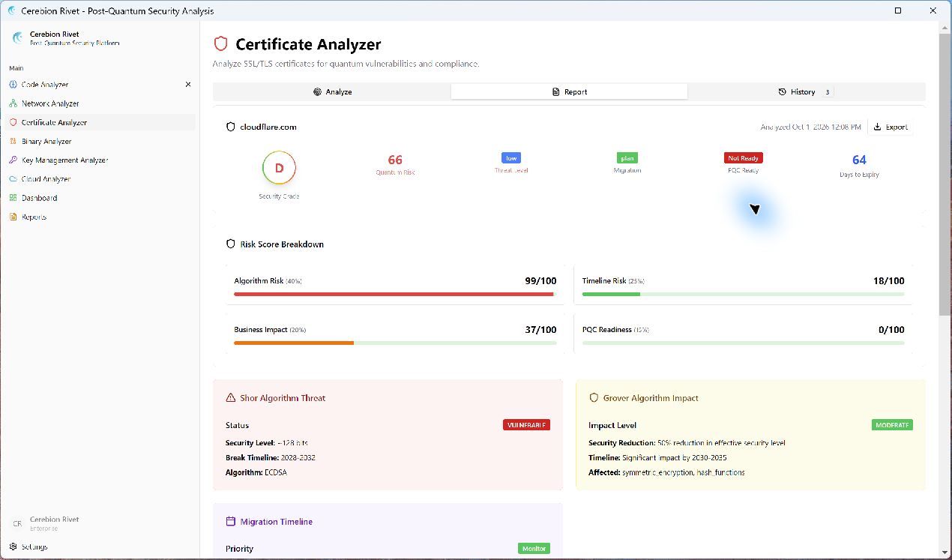
Task: Click the Risk Score Breakdown shield icon
Action: pyautogui.click(x=231, y=244)
